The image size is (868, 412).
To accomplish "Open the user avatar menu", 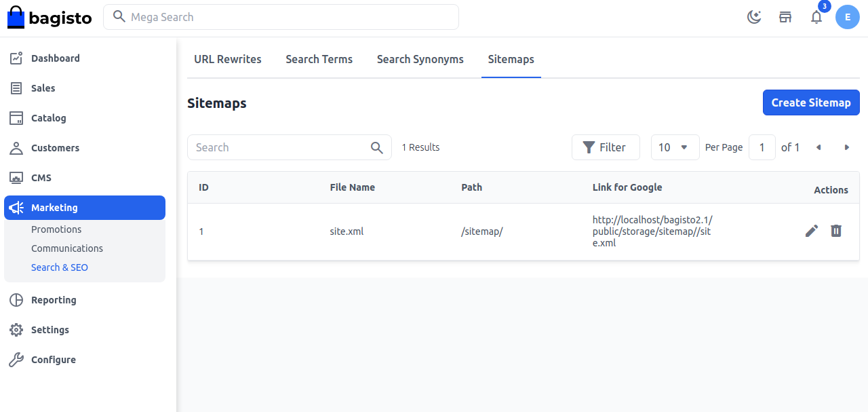I will 848,17.
